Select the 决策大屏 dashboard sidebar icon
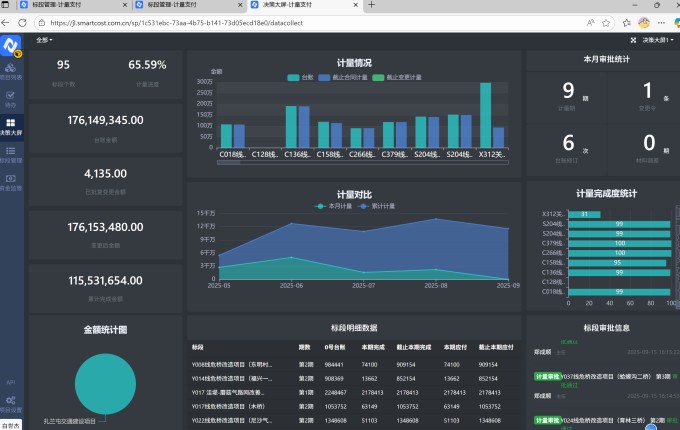This screenshot has width=680, height=430. pos(10,125)
